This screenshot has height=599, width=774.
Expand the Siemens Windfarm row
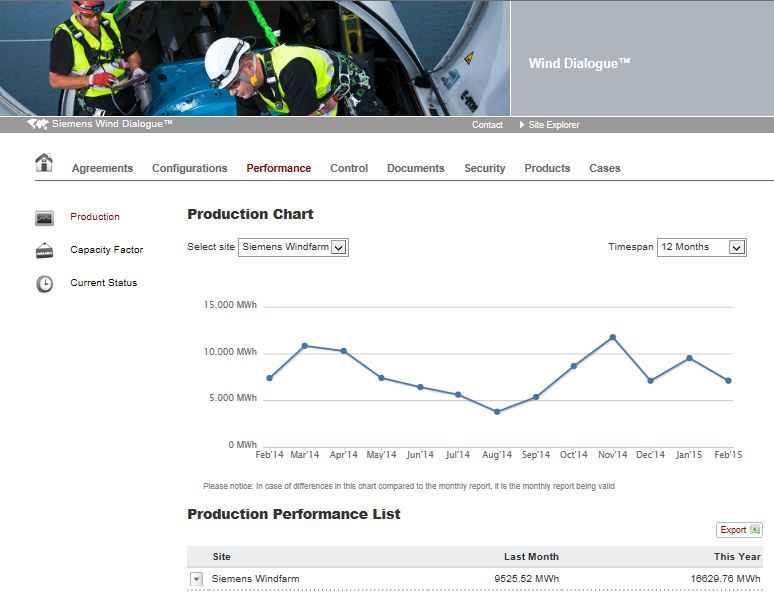coord(196,579)
